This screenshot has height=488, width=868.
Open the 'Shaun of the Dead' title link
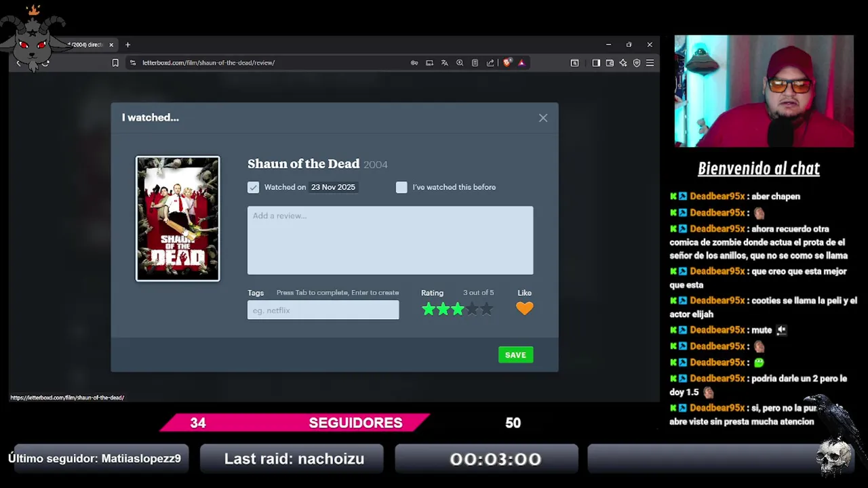(x=303, y=164)
